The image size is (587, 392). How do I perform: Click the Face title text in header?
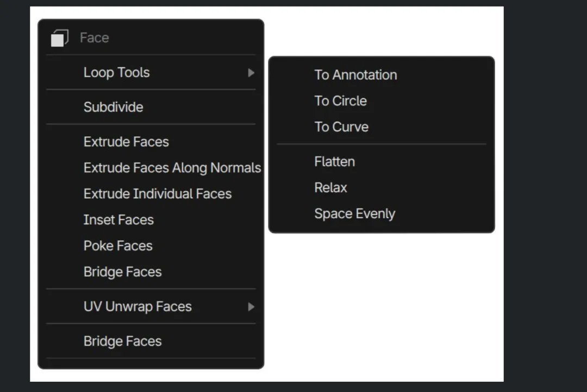point(94,38)
